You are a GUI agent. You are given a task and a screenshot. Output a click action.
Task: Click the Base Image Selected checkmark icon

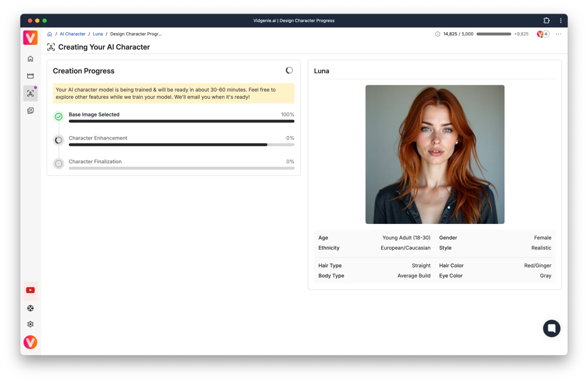click(59, 117)
